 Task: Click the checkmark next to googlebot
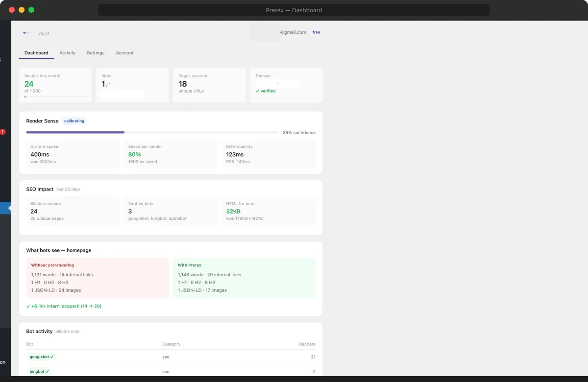[51, 357]
